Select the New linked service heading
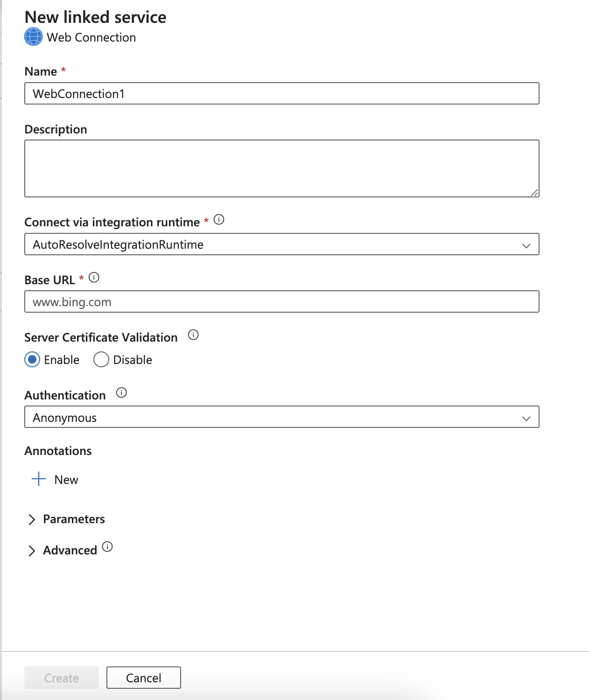The height and width of the screenshot is (700, 589). pyautogui.click(x=96, y=17)
